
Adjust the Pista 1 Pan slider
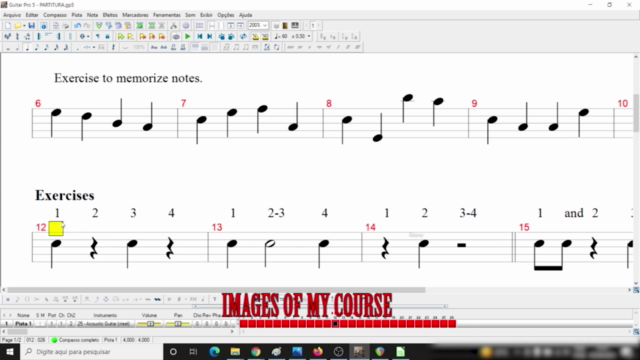[178, 324]
